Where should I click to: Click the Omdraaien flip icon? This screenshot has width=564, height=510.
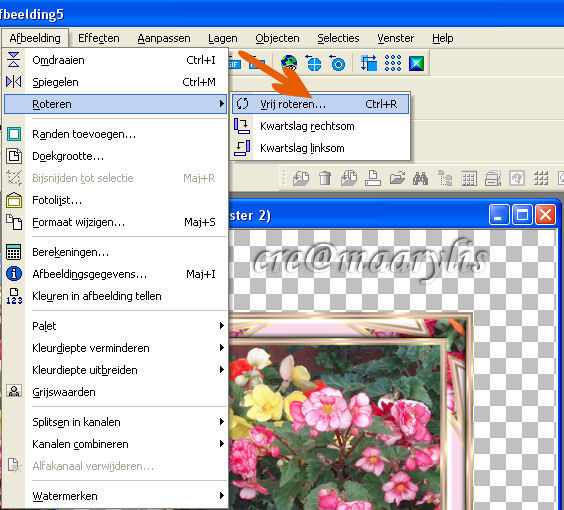14,60
